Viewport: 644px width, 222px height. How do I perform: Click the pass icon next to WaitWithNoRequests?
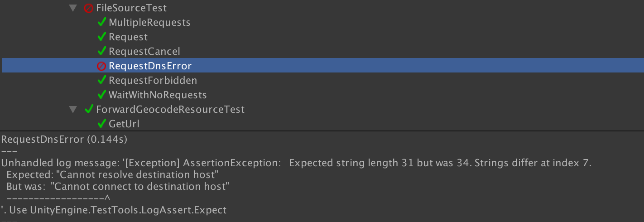pos(102,95)
